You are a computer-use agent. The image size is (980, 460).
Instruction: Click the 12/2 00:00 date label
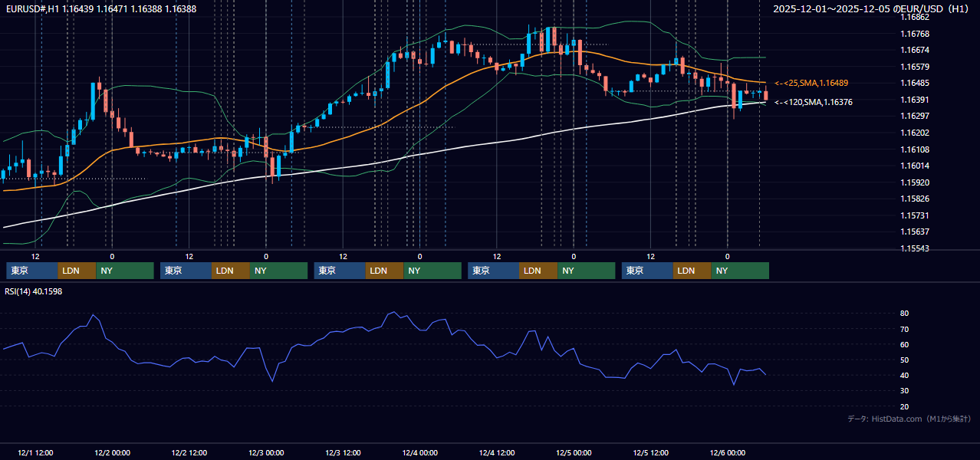coord(112,453)
